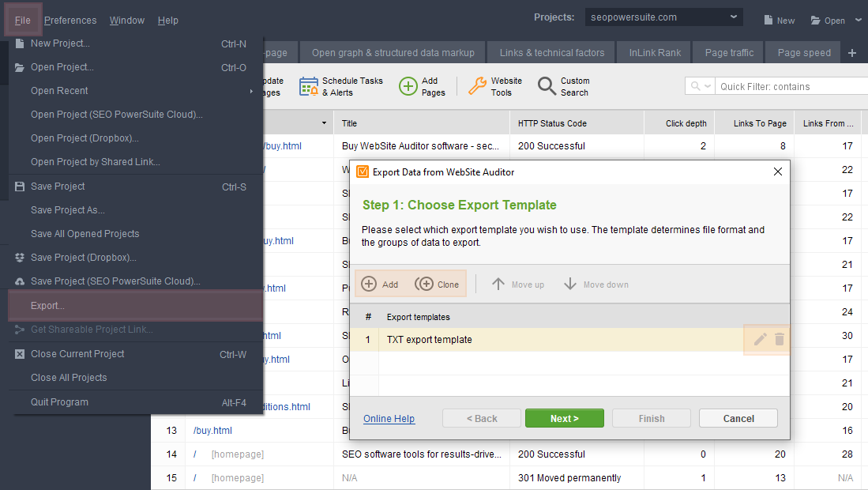Sort by Title column header
Image resolution: width=868 pixels, height=490 pixels.
coord(421,123)
